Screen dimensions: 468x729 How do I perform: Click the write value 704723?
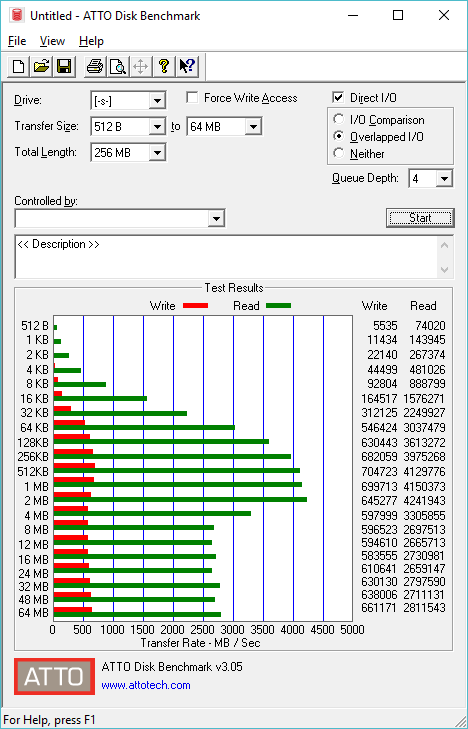[379, 471]
